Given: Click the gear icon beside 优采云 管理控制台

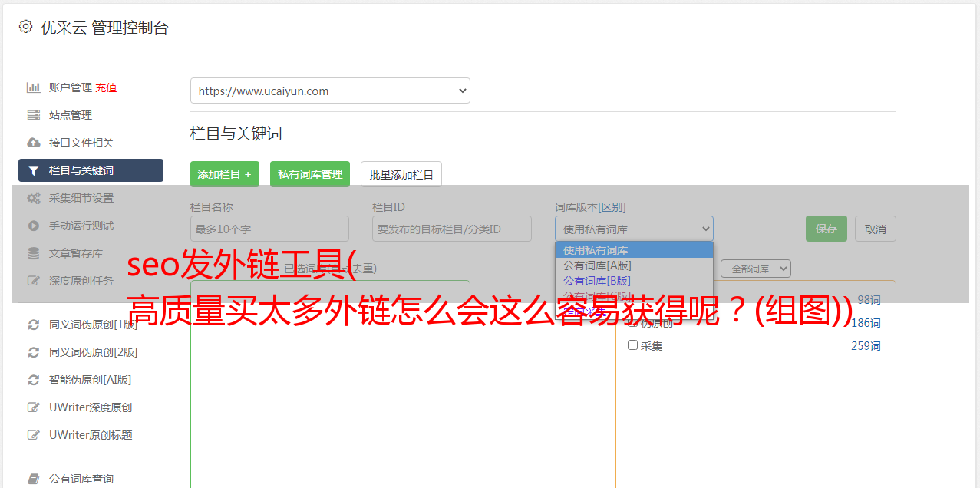Looking at the screenshot, I should [x=25, y=27].
